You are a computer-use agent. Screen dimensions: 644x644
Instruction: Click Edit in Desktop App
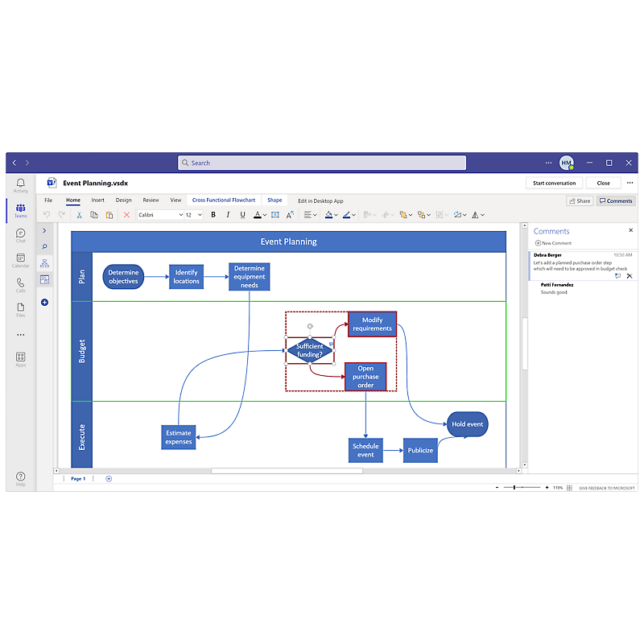320,200
